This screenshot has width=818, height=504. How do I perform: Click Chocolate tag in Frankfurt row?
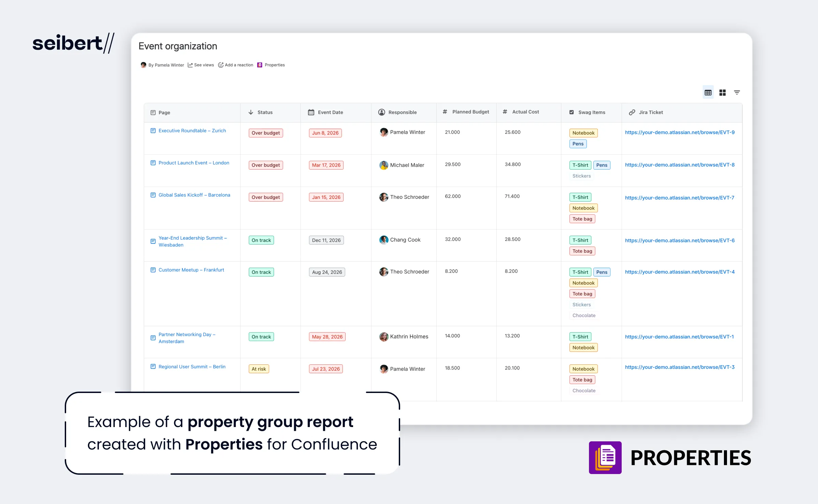click(x=584, y=316)
